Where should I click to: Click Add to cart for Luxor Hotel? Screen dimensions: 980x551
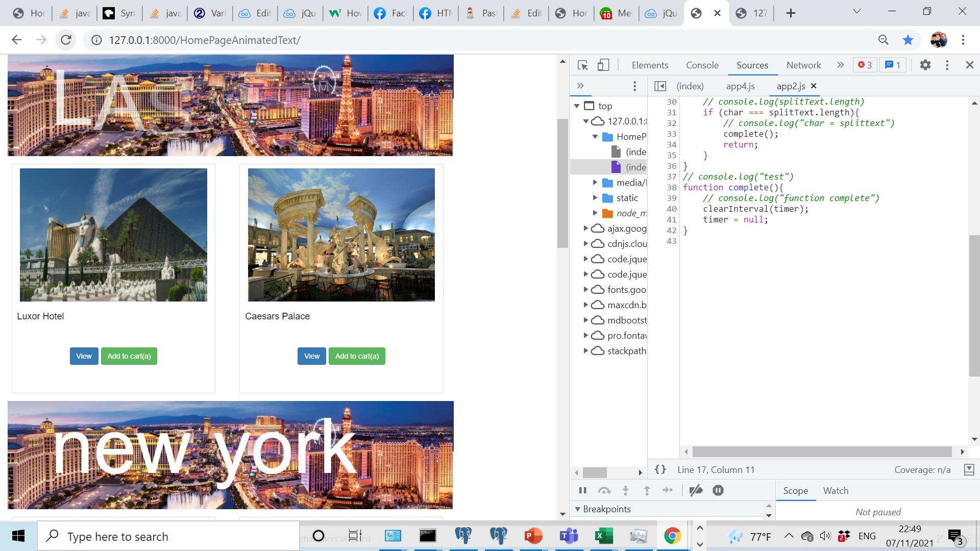click(129, 356)
